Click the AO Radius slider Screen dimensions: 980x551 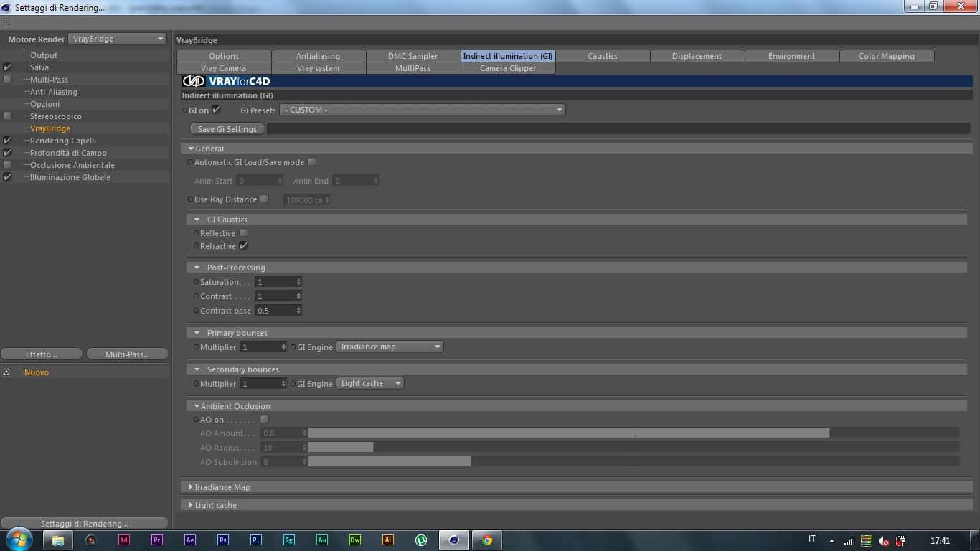click(x=634, y=448)
